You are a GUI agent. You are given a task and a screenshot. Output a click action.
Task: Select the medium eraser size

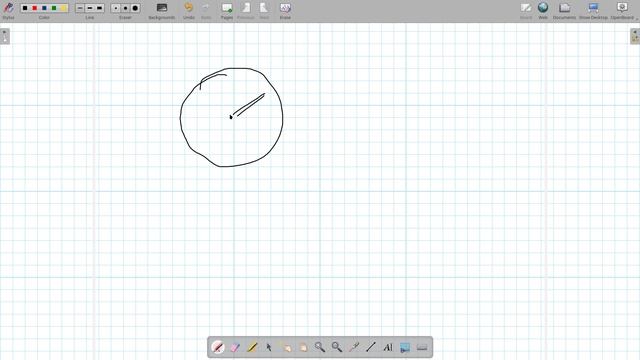(x=125, y=8)
